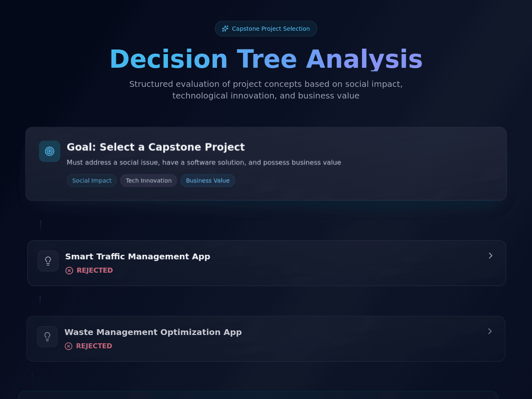Click the target icon beside the Goal heading
The height and width of the screenshot is (399, 532).
coord(50,151)
